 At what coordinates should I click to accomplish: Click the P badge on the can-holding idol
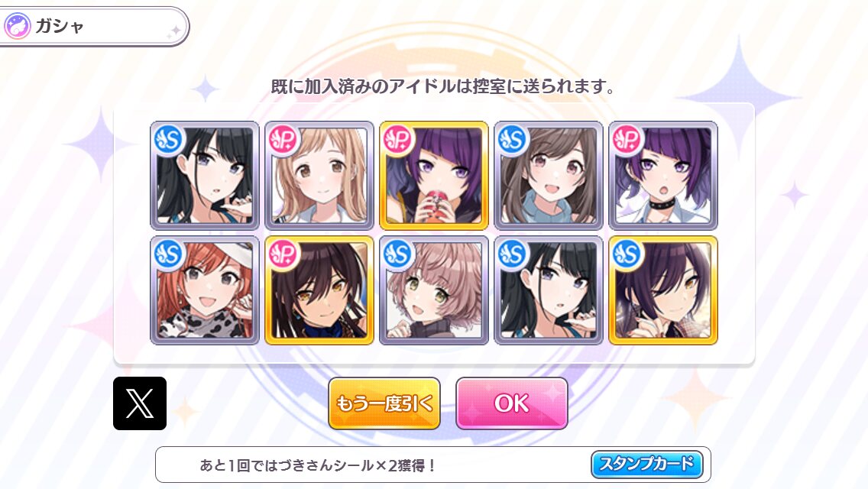(x=398, y=140)
